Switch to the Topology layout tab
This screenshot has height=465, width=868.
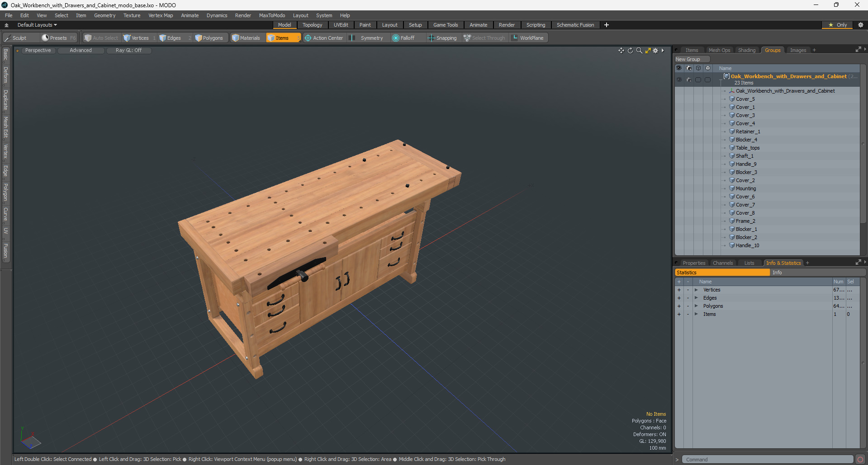[x=312, y=25]
